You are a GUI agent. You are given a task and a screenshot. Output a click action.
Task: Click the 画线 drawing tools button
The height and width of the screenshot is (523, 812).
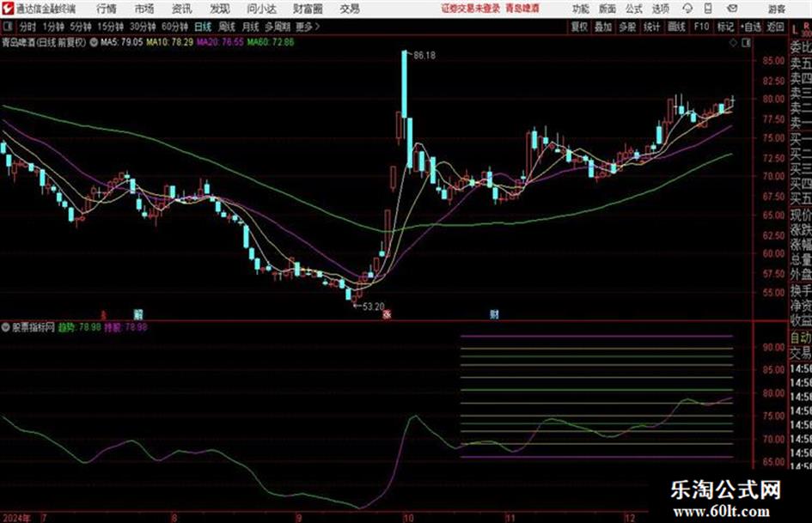tap(676, 27)
